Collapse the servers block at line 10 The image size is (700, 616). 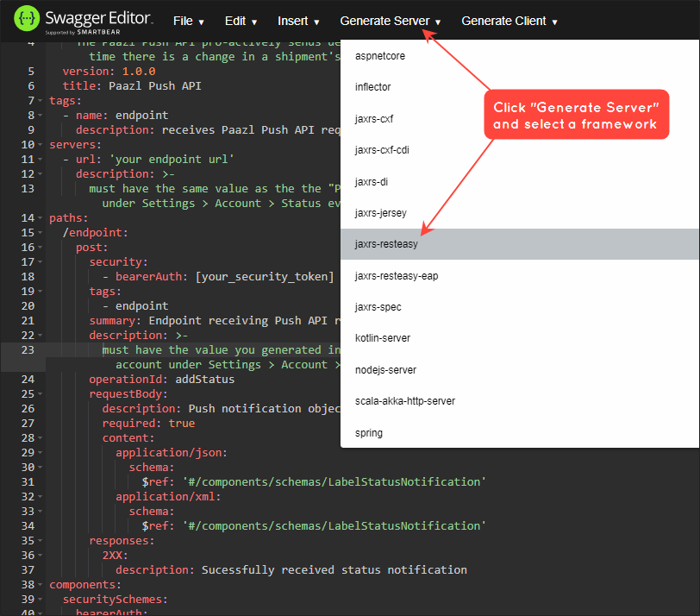coord(41,145)
